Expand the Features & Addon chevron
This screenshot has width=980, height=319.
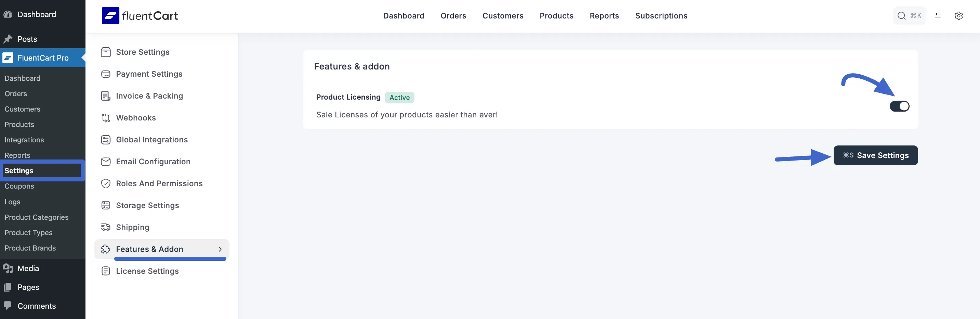220,249
